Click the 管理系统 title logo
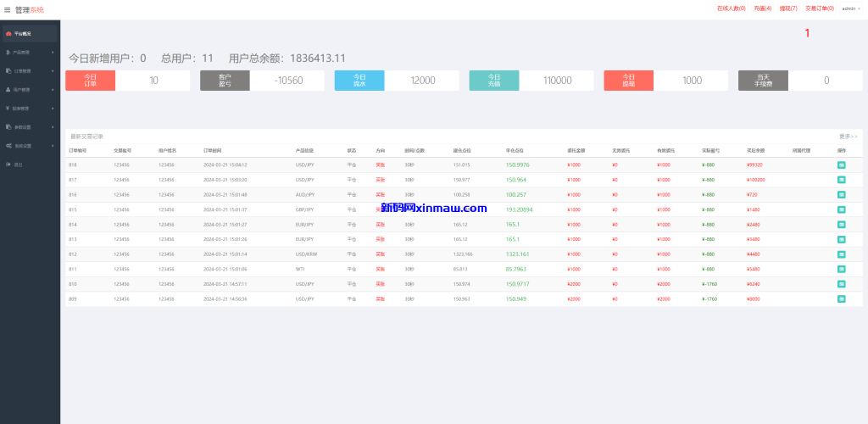This screenshot has height=424, width=868. pos(30,9)
